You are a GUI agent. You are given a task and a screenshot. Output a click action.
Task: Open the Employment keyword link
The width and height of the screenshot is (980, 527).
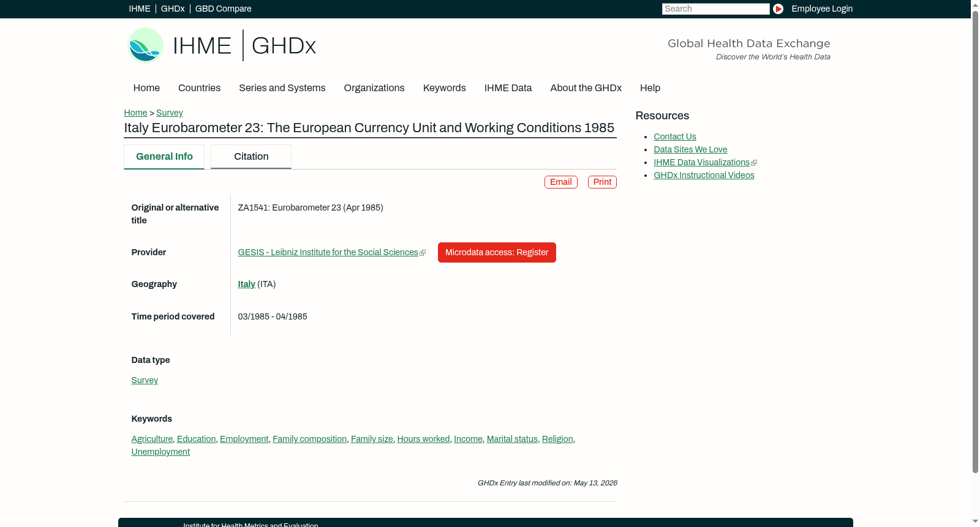pos(244,439)
